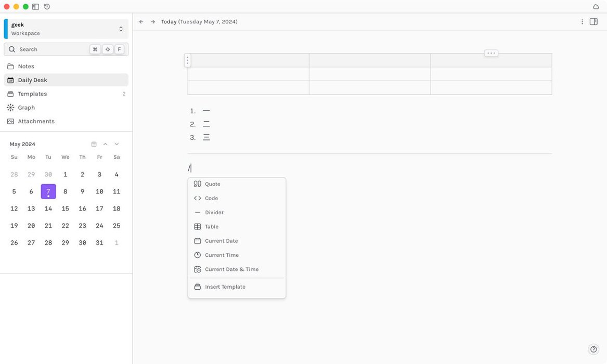Image resolution: width=607 pixels, height=364 pixels.
Task: Open the version history clock icon
Action: 47,7
